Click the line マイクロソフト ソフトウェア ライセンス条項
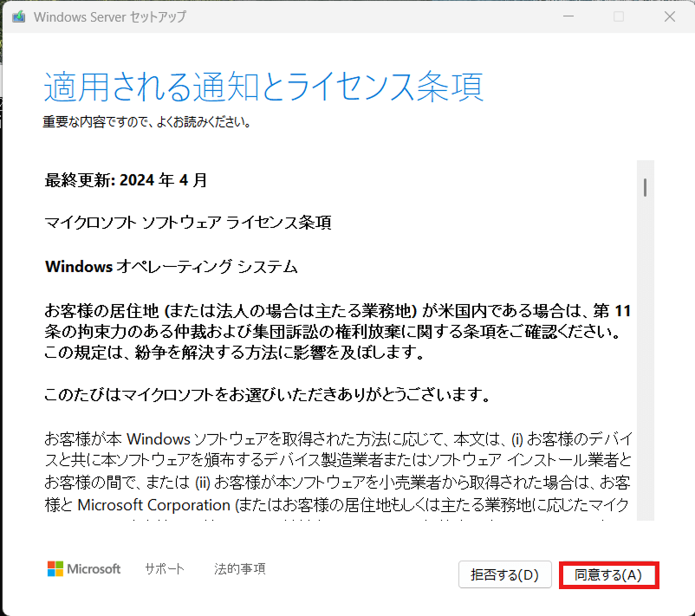The image size is (695, 616). (x=188, y=223)
